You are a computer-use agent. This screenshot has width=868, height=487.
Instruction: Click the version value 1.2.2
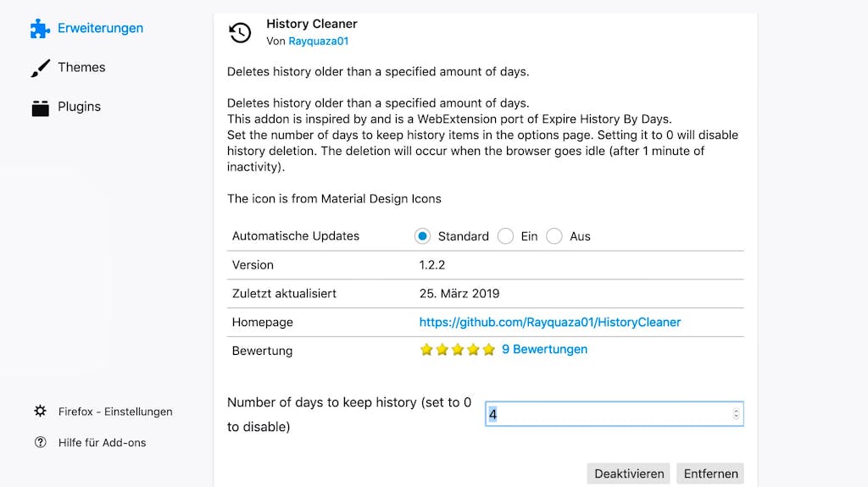pyautogui.click(x=431, y=265)
